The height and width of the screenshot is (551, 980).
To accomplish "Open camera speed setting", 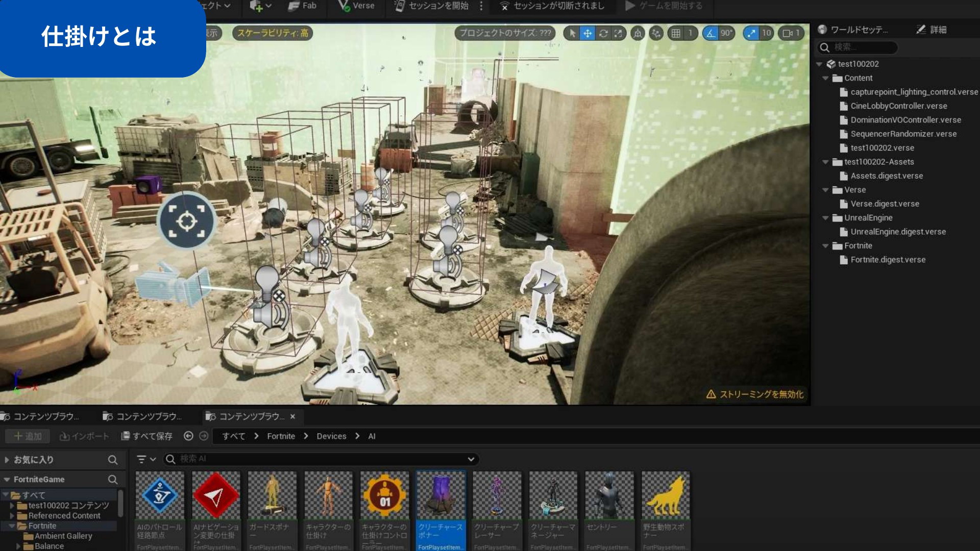I will pos(791,33).
